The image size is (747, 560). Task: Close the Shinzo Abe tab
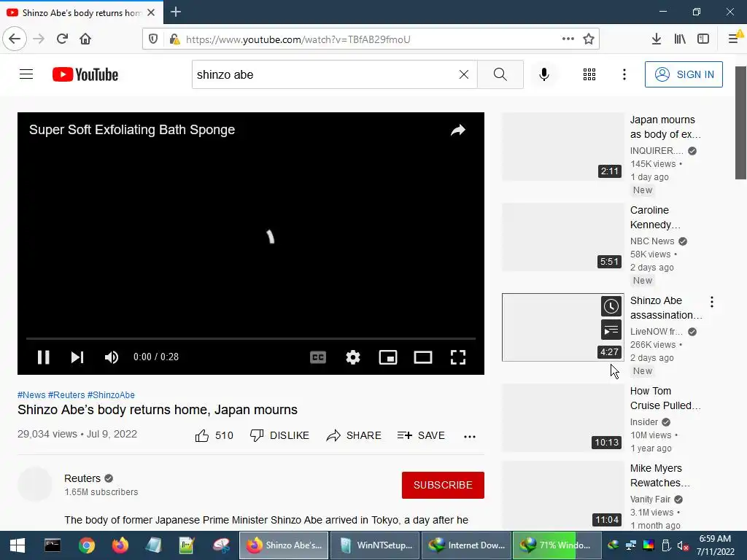tap(151, 12)
